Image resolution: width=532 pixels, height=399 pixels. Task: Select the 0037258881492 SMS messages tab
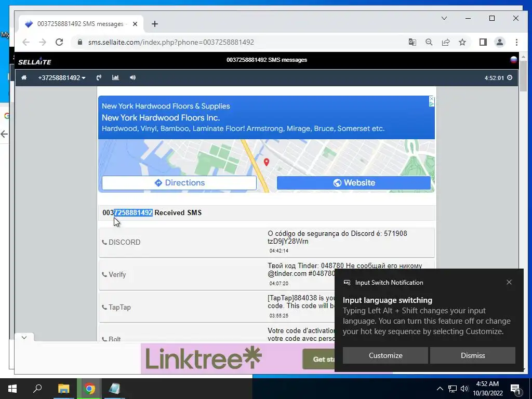tap(81, 24)
